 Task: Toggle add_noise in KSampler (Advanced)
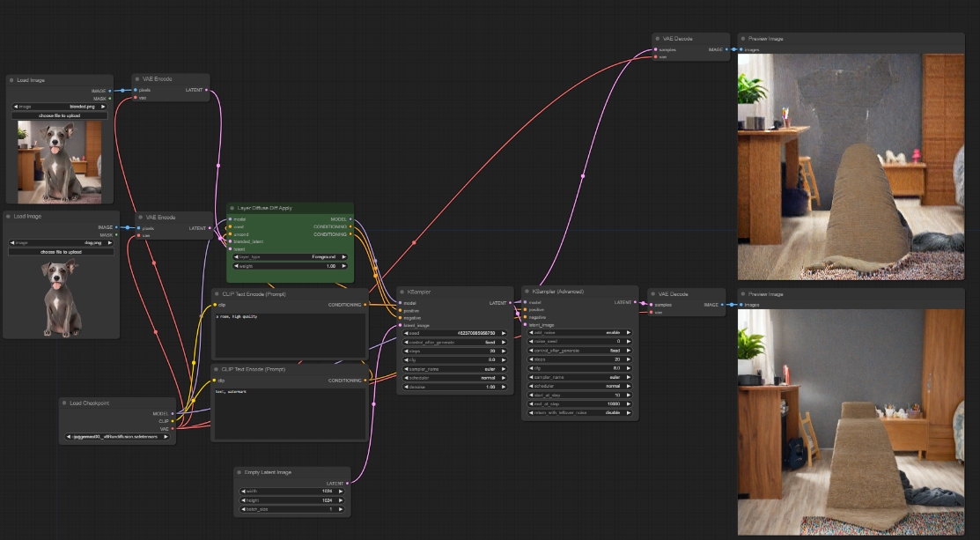[581, 332]
